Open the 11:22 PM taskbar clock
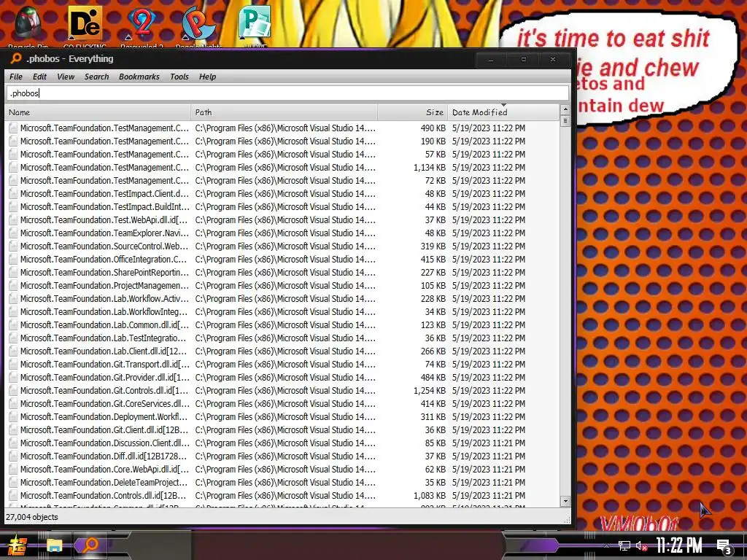Screen dimensions: 747x560 [679, 545]
